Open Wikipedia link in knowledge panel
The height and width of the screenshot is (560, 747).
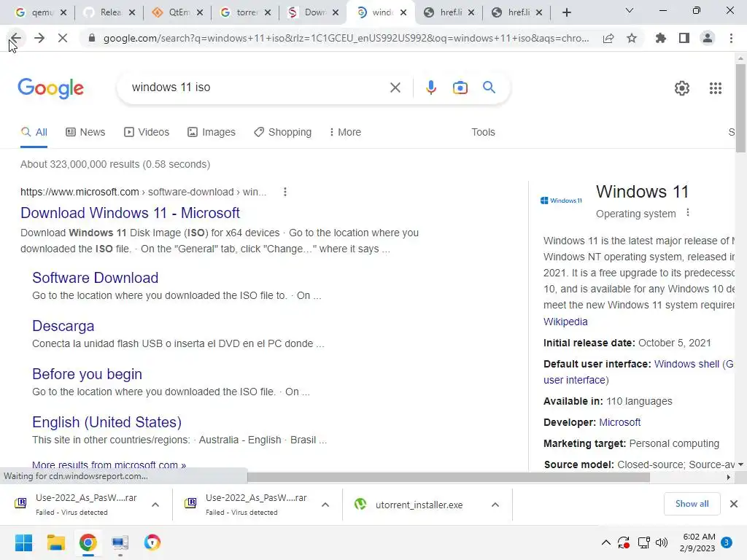[565, 322]
